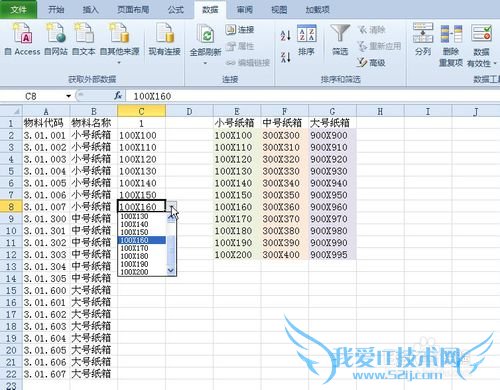Select cell G1 大号纸箱
The width and height of the screenshot is (500, 390).
(x=332, y=123)
